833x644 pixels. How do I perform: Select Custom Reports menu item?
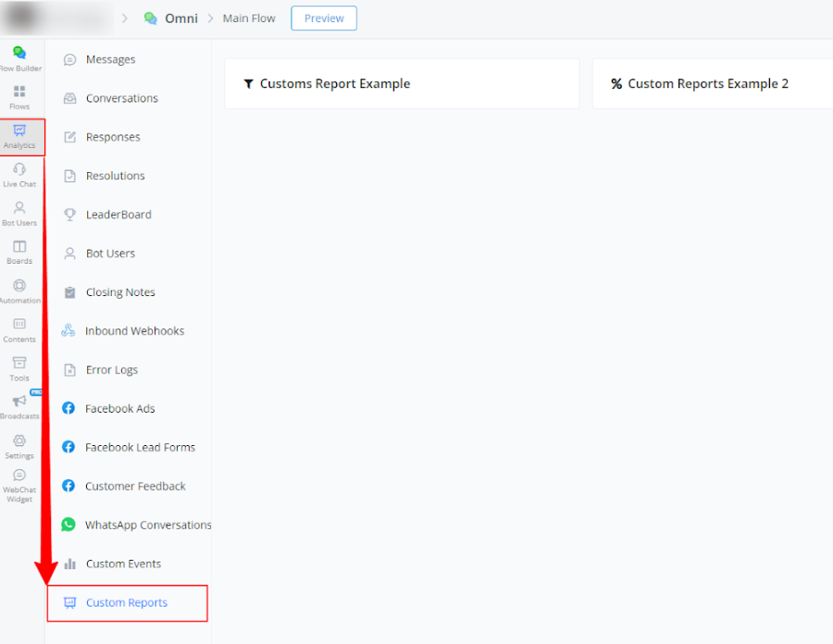127,603
